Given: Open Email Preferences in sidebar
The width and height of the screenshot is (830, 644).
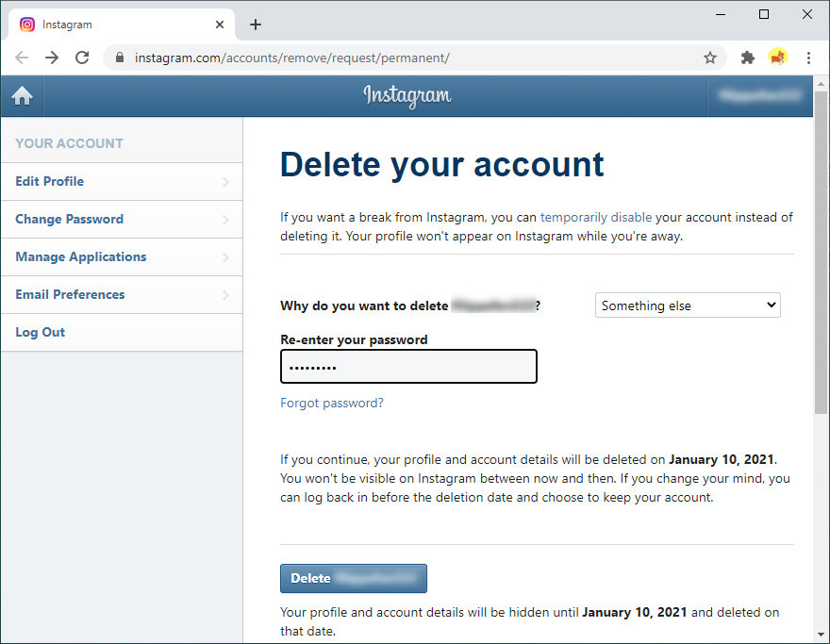Looking at the screenshot, I should [122, 294].
